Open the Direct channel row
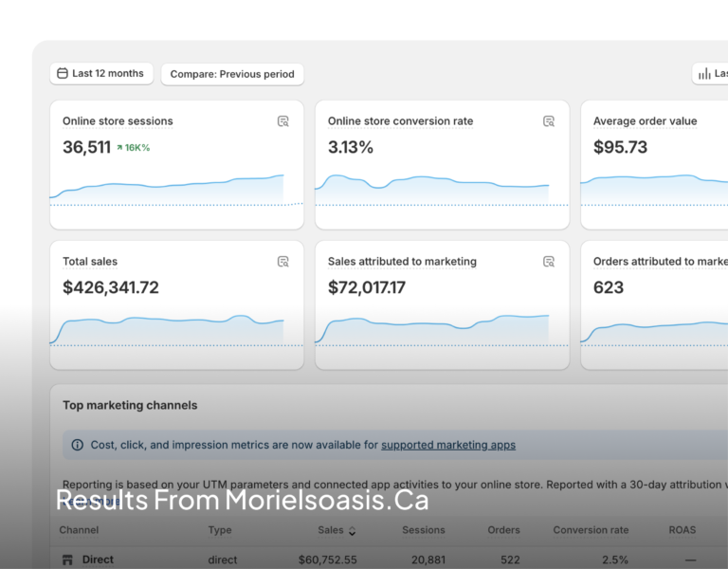 pos(389,560)
